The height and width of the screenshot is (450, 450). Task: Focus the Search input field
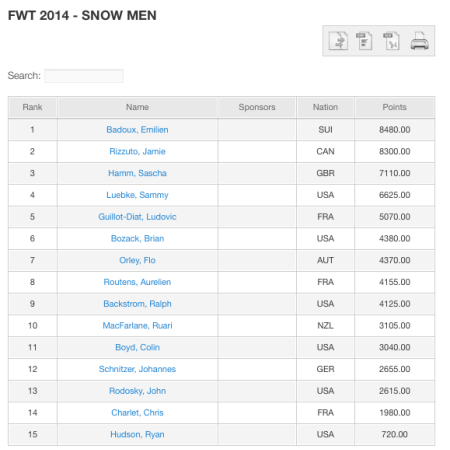(x=84, y=76)
